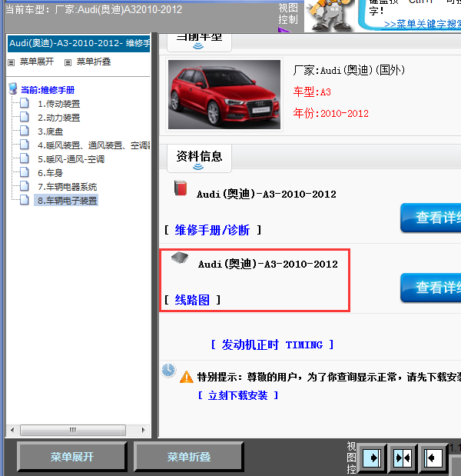This screenshot has height=476, width=461.
Task: Click the document icon beside 5.暖风-通风-空调
Action: point(25,158)
